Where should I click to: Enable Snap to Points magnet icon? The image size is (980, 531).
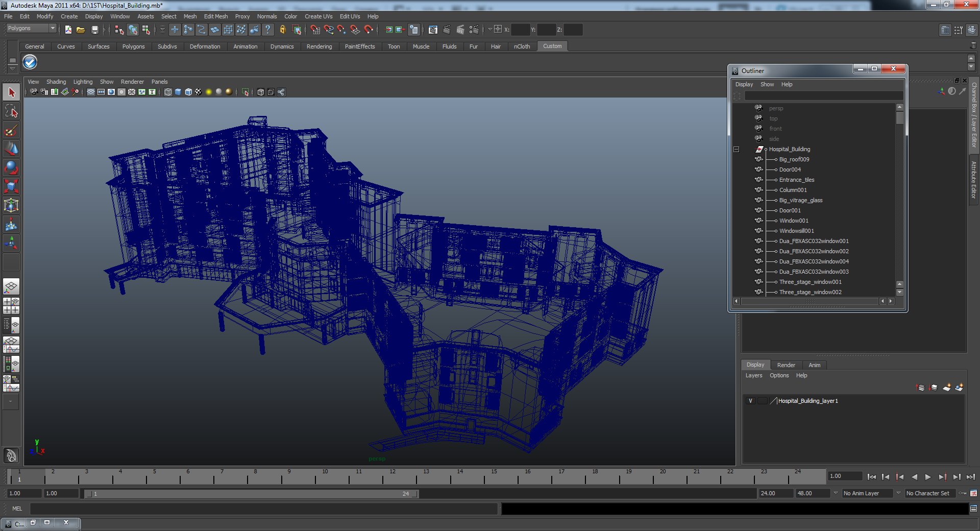click(x=341, y=30)
